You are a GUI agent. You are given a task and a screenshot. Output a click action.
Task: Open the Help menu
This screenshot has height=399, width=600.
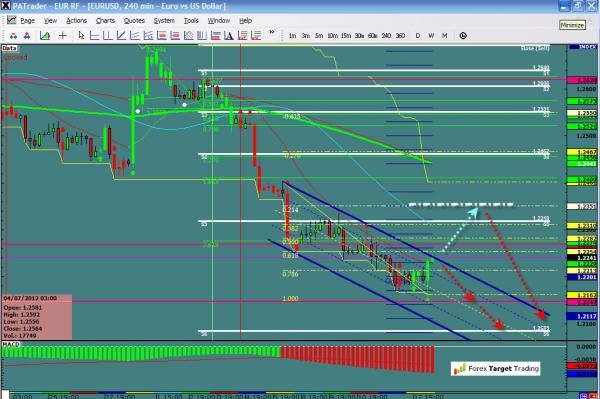[245, 21]
